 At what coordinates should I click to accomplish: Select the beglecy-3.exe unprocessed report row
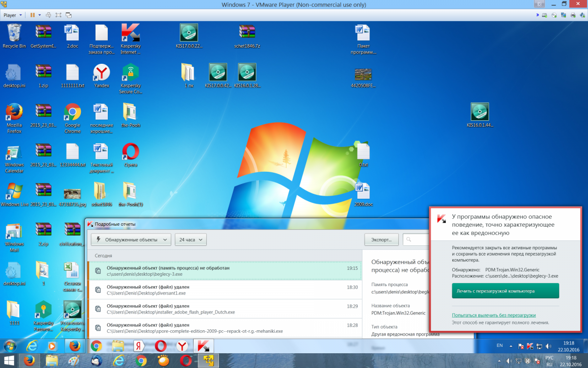pos(224,271)
